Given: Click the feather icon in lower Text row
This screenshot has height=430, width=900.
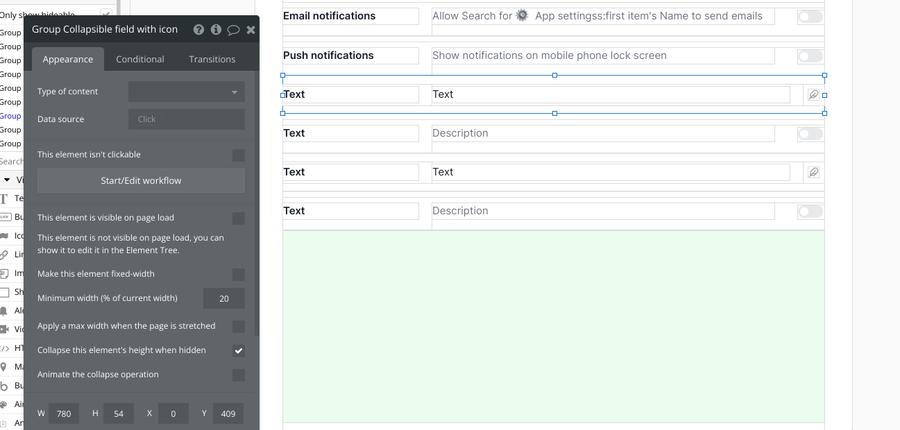Looking at the screenshot, I should tap(813, 172).
